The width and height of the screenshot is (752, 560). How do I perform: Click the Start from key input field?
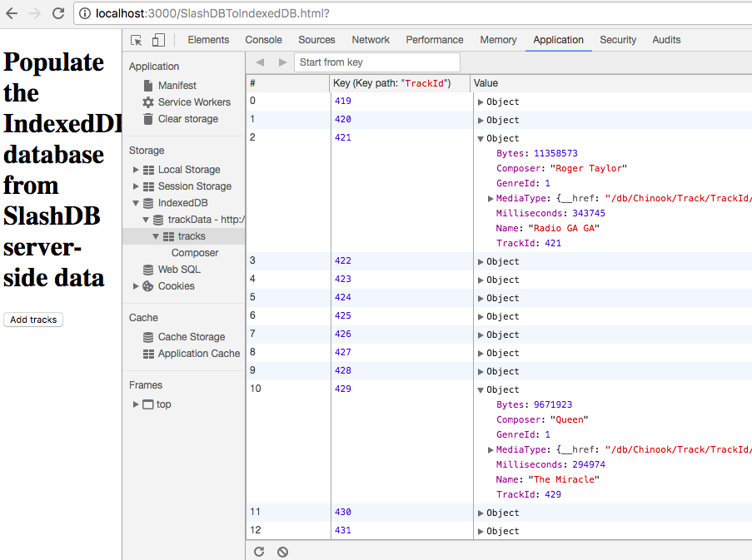coord(377,62)
